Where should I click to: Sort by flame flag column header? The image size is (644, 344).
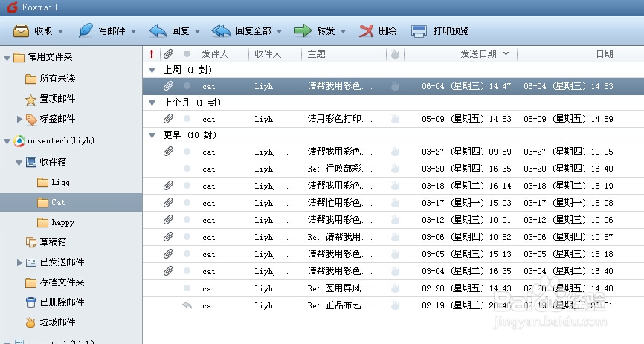(395, 53)
